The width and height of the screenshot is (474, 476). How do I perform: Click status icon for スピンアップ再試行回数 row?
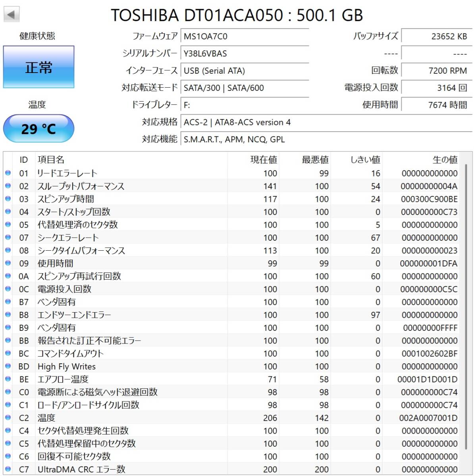coord(8,276)
